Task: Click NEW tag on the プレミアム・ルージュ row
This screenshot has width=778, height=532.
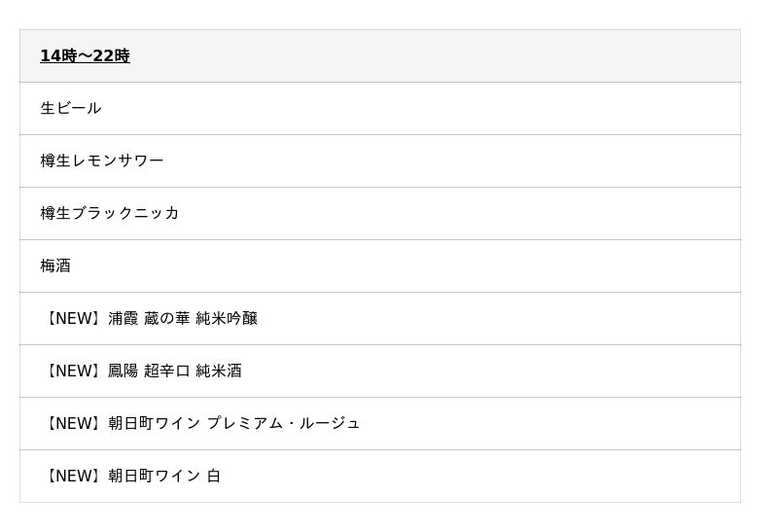Action: click(x=72, y=424)
